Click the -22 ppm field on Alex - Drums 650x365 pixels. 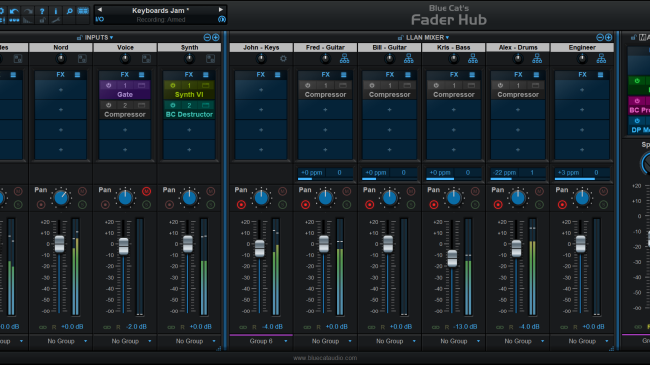(x=504, y=173)
